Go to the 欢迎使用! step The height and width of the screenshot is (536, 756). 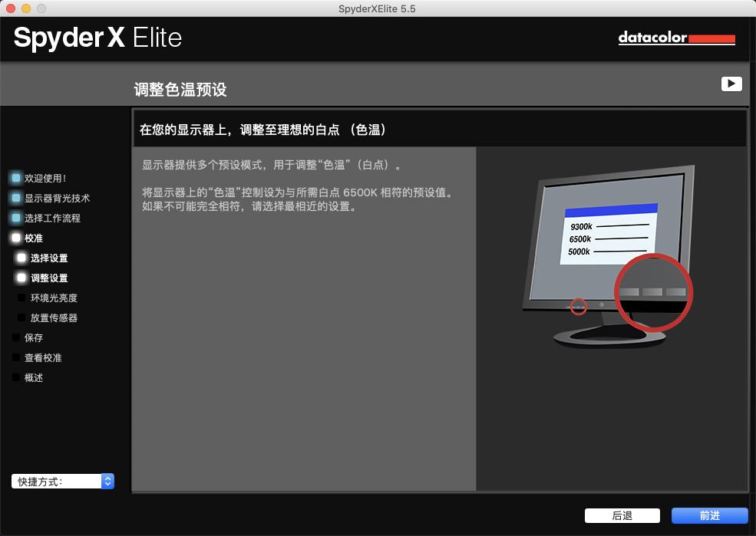45,178
